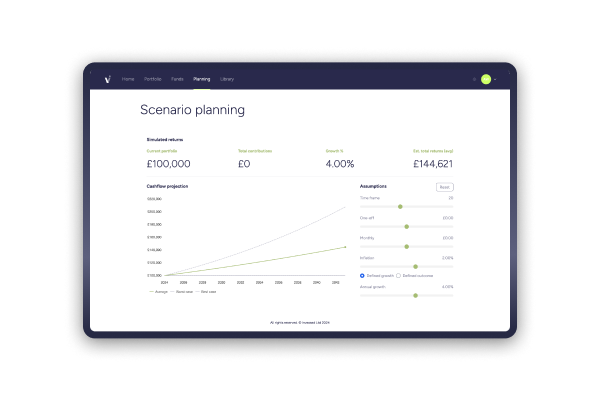The height and width of the screenshot is (400, 600).
Task: Go to the Portfolio page
Action: tap(153, 78)
